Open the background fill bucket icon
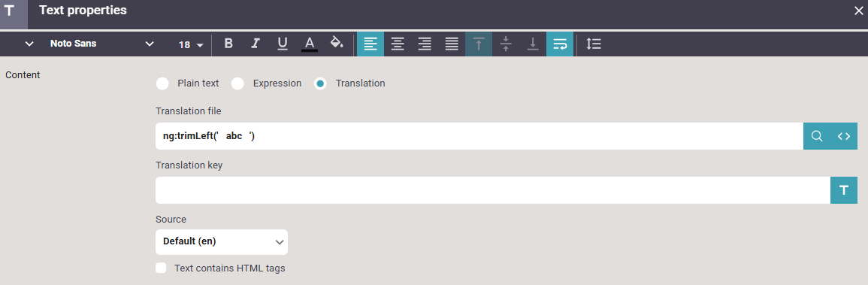868x285 pixels. click(337, 44)
